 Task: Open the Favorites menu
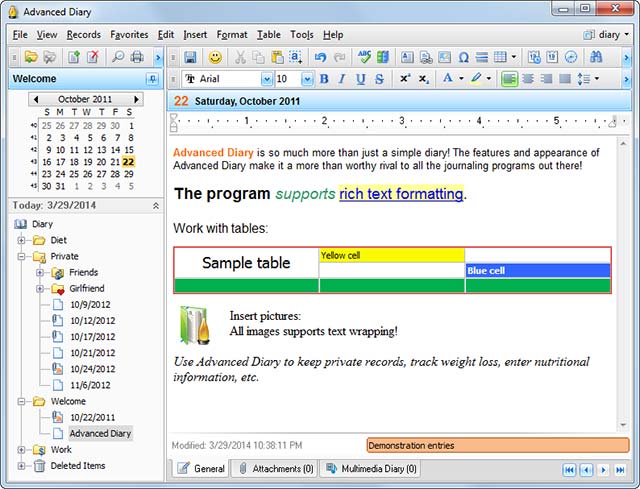click(x=129, y=35)
